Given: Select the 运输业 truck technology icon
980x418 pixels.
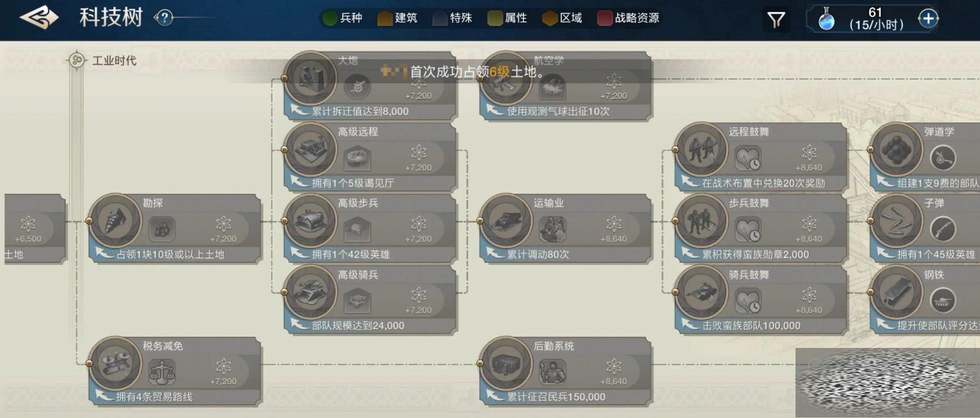Looking at the screenshot, I should point(506,221).
